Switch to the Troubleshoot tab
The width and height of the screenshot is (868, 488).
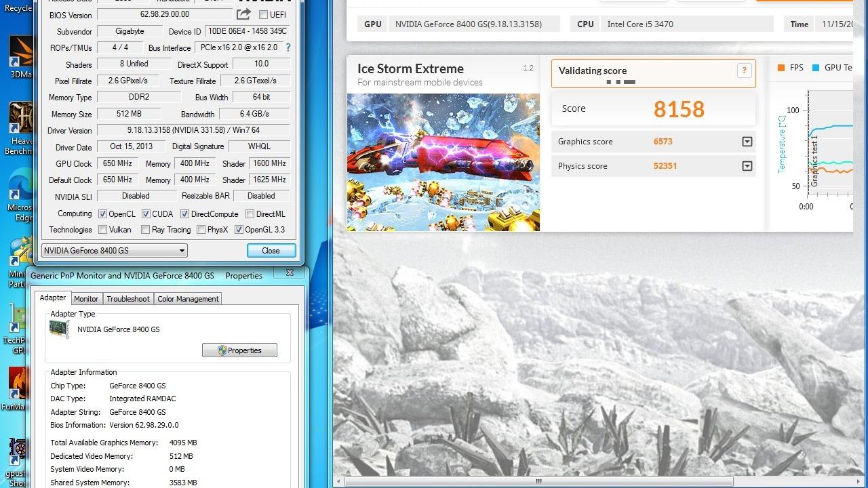pyautogui.click(x=128, y=299)
